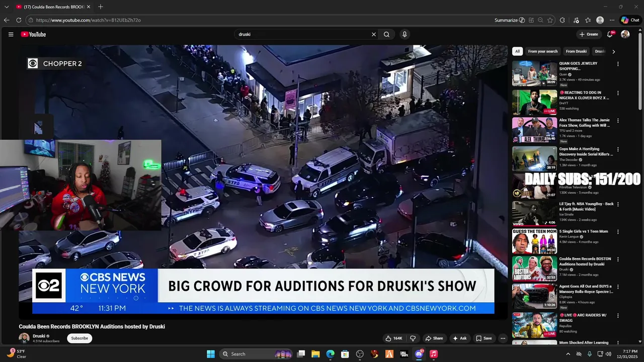Screen dimensions: 644x362
Task: Open 'Agent Goes All Out' Mansory video
Action: [534, 296]
